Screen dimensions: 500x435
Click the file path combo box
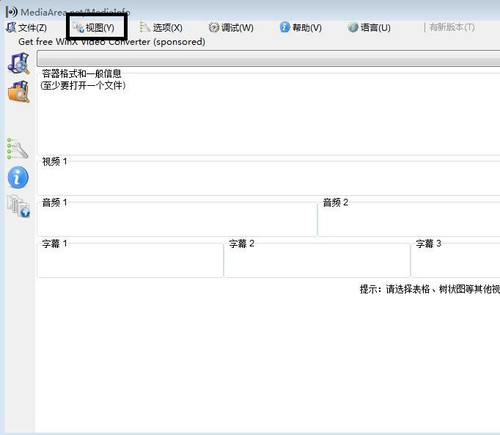(268, 59)
